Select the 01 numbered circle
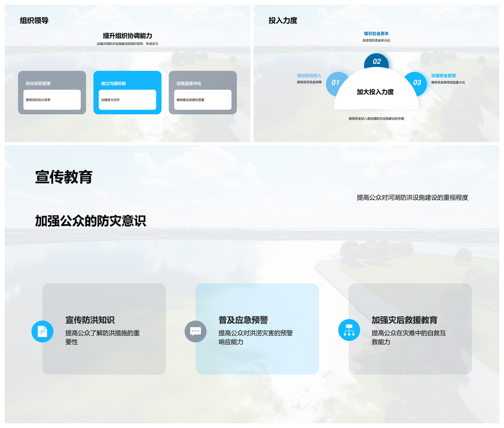 [x=335, y=83]
